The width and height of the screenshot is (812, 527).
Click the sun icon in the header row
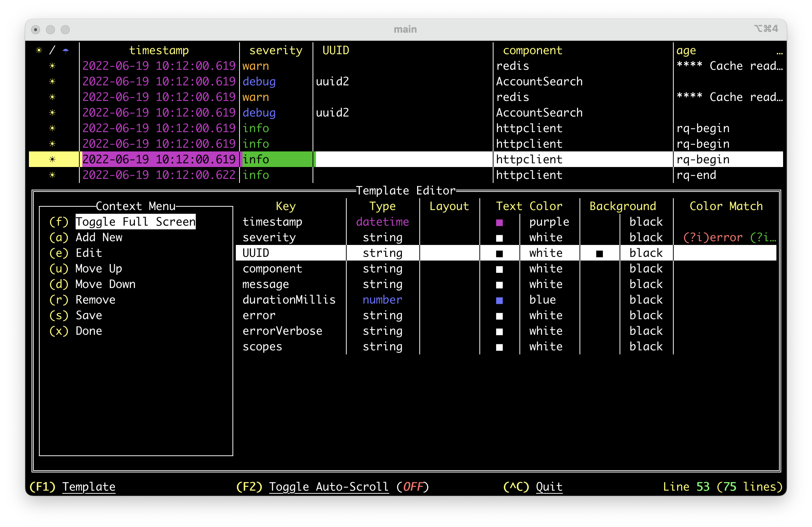pyautogui.click(x=39, y=50)
